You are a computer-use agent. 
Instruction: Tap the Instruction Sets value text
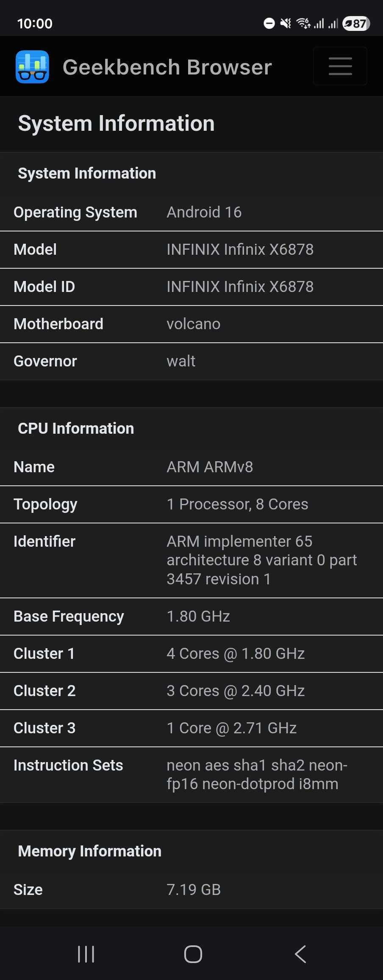[x=257, y=775]
